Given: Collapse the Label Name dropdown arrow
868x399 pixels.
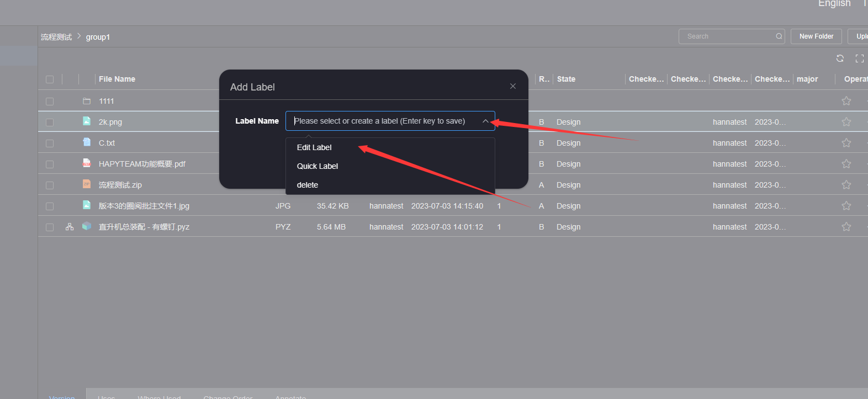Looking at the screenshot, I should point(485,121).
